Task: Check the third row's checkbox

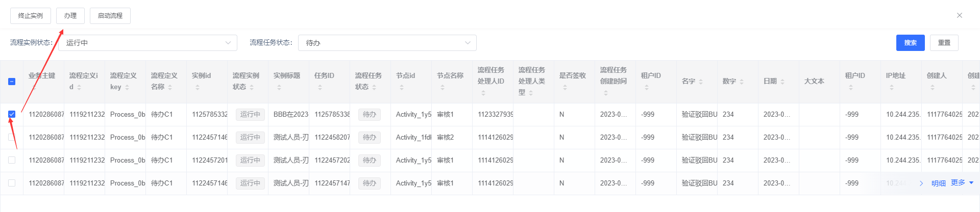Action: (12, 160)
